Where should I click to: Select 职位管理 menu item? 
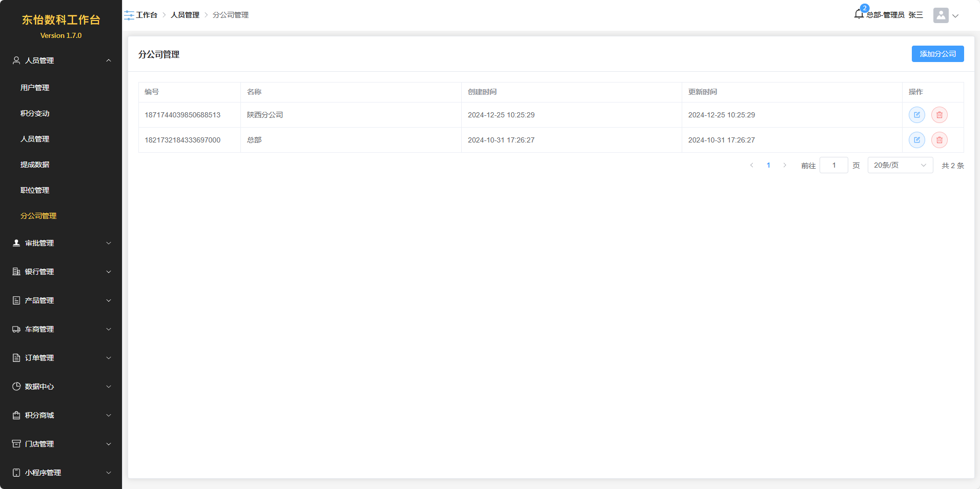[35, 190]
